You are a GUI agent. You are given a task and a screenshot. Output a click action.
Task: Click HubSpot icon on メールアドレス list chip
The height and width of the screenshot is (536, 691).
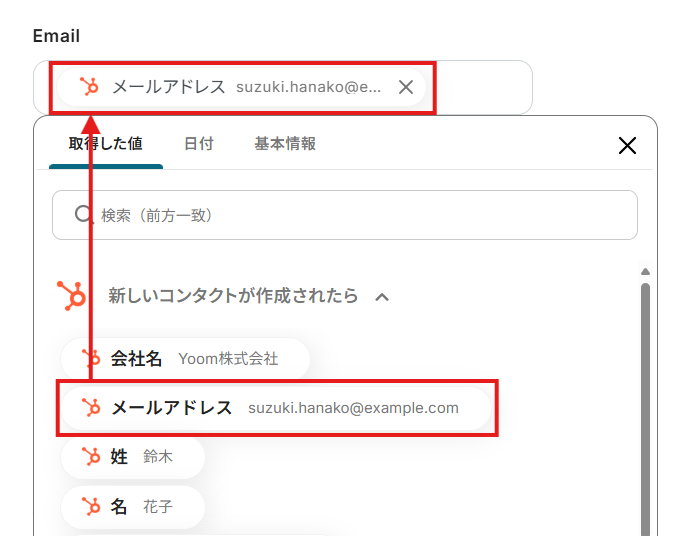coord(91,407)
